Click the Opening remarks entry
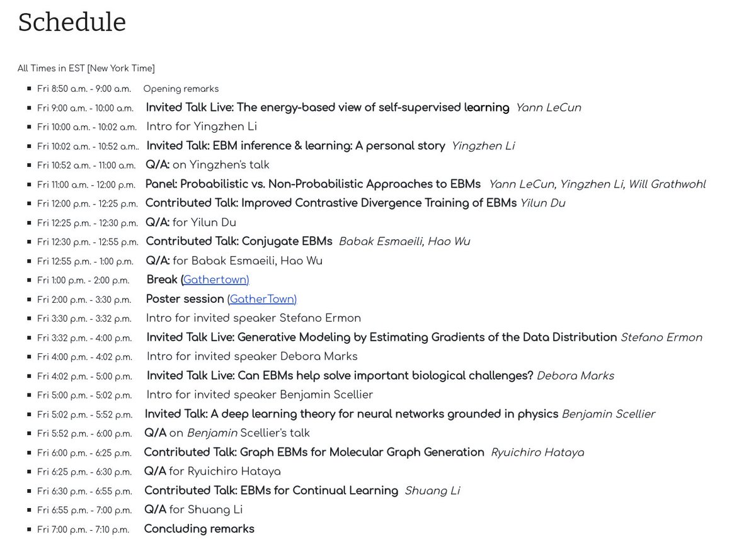 tap(181, 89)
